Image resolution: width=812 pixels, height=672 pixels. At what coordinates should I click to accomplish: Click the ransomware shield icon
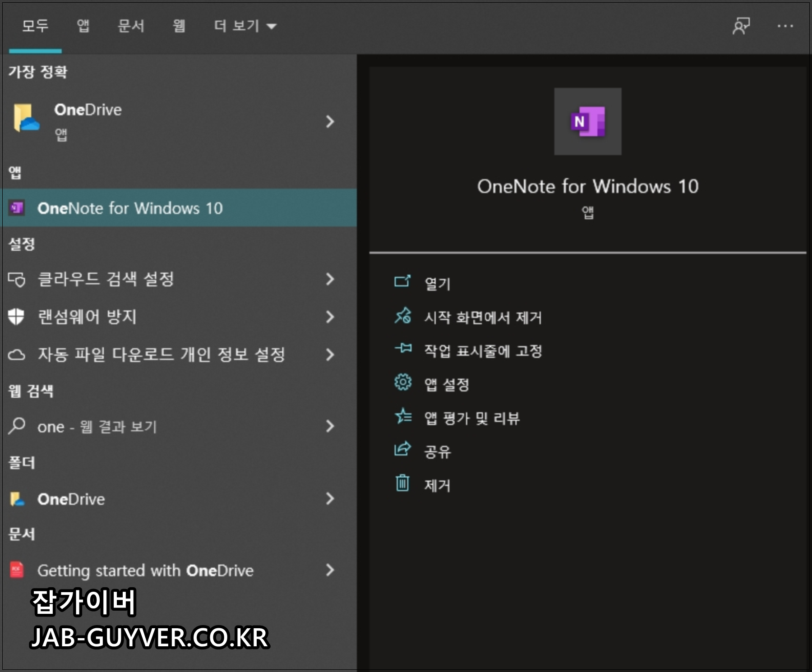point(16,317)
